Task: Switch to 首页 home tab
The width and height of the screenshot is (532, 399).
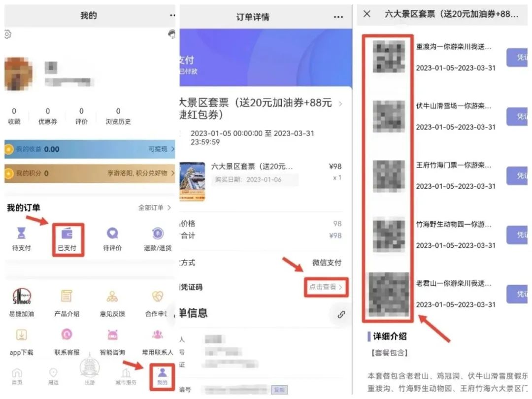Action: click(17, 376)
